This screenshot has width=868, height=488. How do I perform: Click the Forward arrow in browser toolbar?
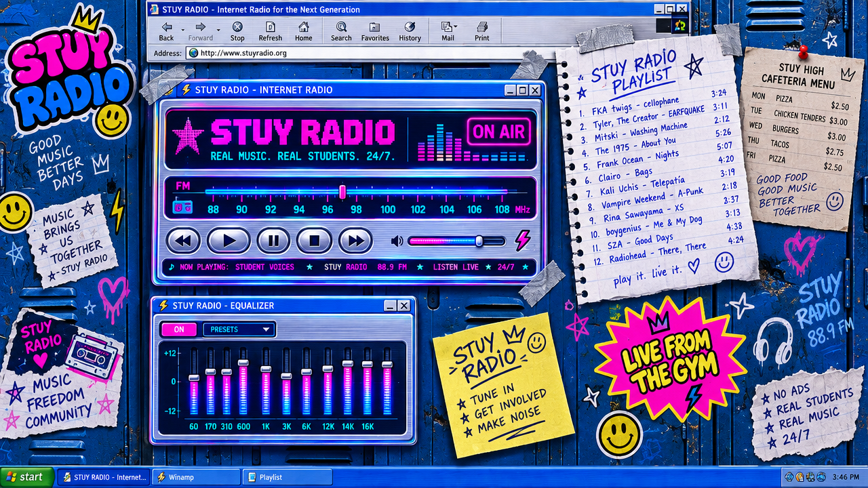[201, 31]
